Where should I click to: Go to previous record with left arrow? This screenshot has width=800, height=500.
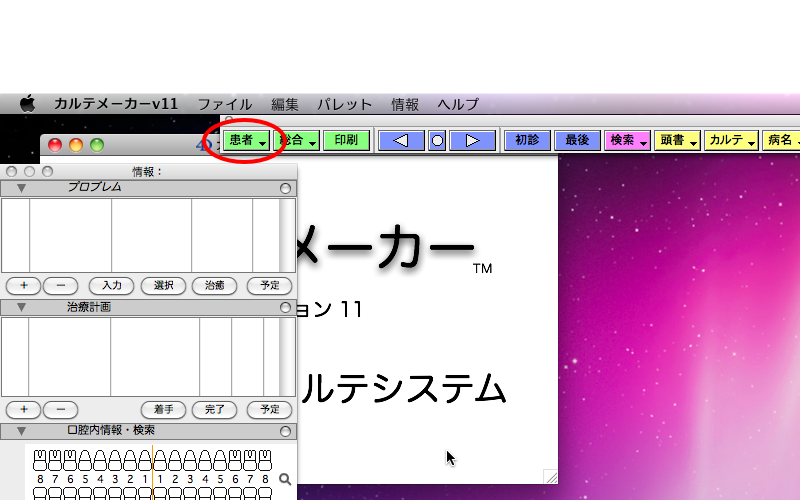(x=401, y=141)
